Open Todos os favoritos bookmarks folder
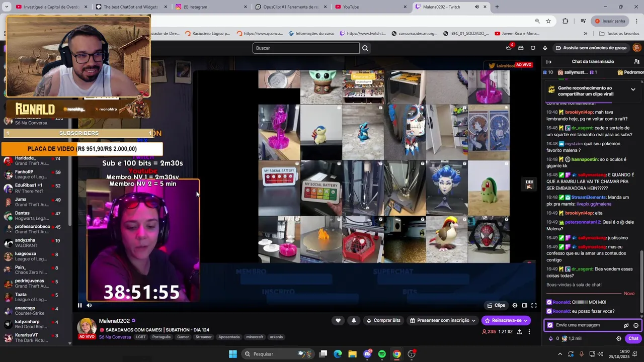Viewport: 644px width, 362px height. click(x=619, y=34)
